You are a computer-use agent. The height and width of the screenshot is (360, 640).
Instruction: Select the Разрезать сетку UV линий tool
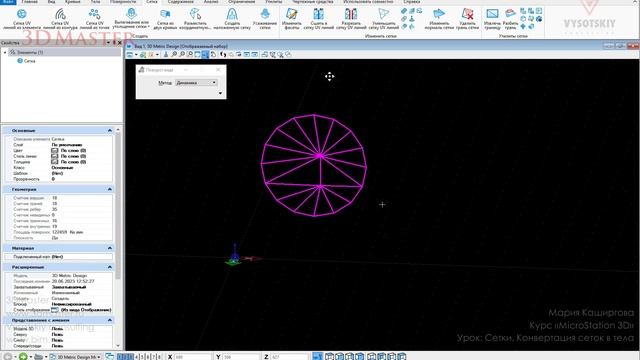tap(351, 19)
